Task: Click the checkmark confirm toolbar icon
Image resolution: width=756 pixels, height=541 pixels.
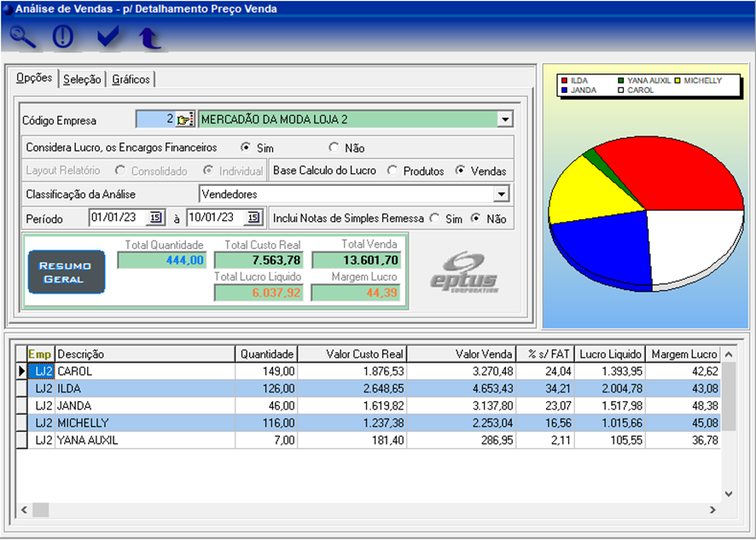Action: pos(108,38)
